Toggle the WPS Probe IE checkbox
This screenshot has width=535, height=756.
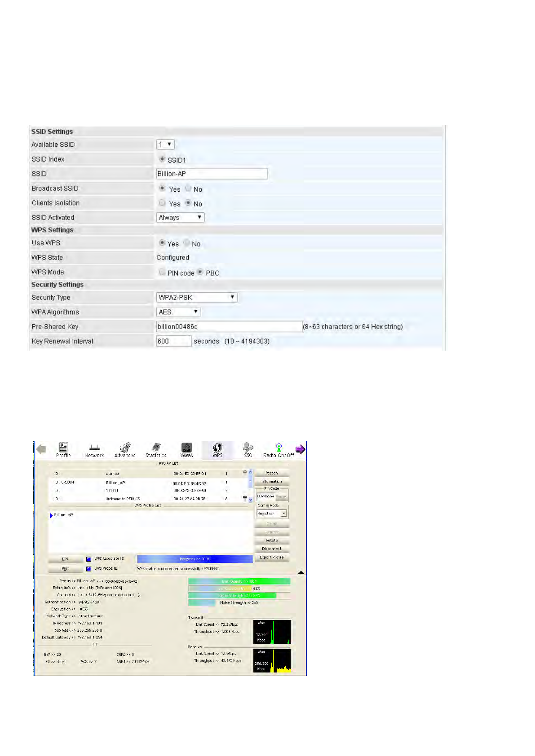pos(88,569)
